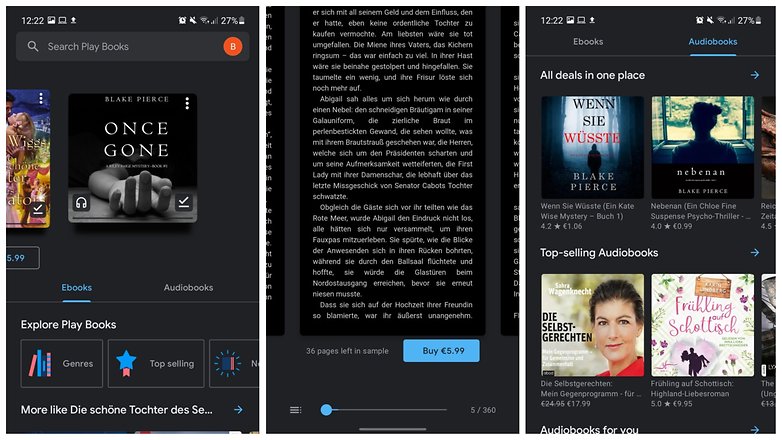Click 'All deals in one place' heading

pyautogui.click(x=592, y=75)
